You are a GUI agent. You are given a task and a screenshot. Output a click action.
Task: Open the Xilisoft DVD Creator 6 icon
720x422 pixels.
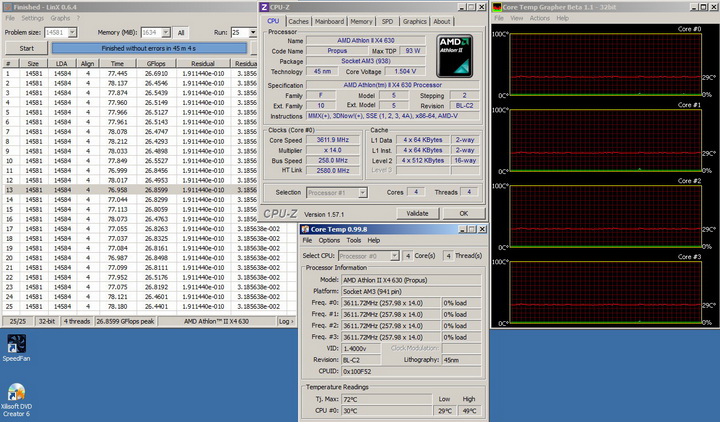point(15,391)
